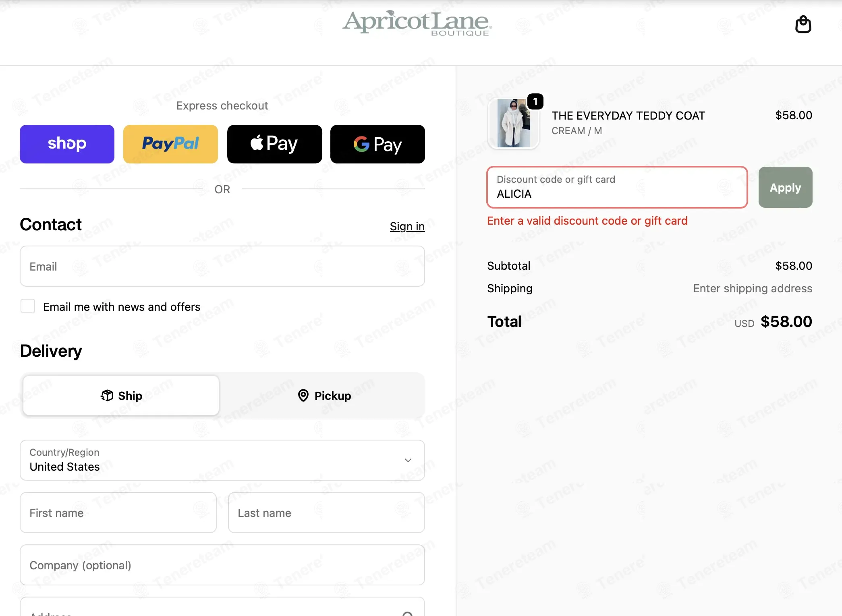
Task: Apply the discount code
Action: (785, 187)
